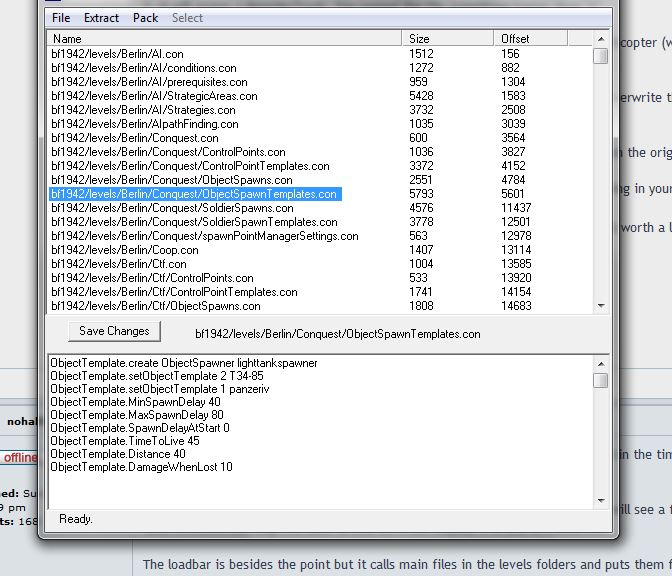Click offline status in forum page behind

point(20,457)
